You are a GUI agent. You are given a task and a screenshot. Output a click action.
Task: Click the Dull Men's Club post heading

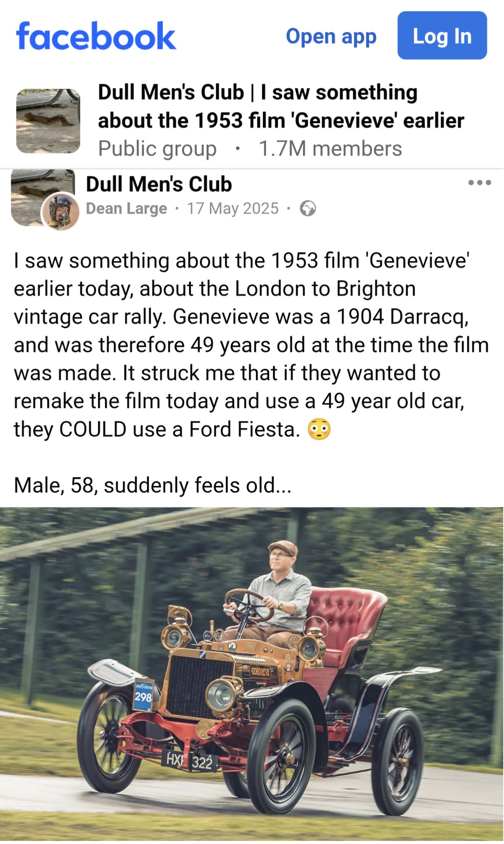click(159, 184)
